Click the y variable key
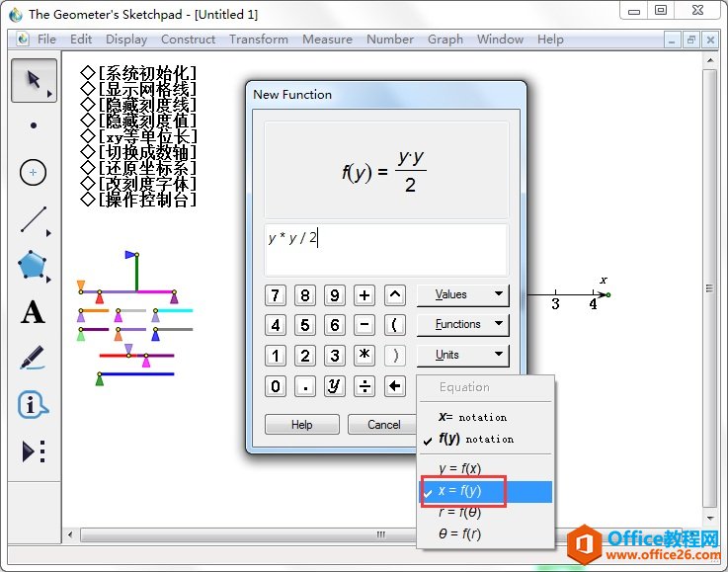The height and width of the screenshot is (572, 728). (335, 386)
